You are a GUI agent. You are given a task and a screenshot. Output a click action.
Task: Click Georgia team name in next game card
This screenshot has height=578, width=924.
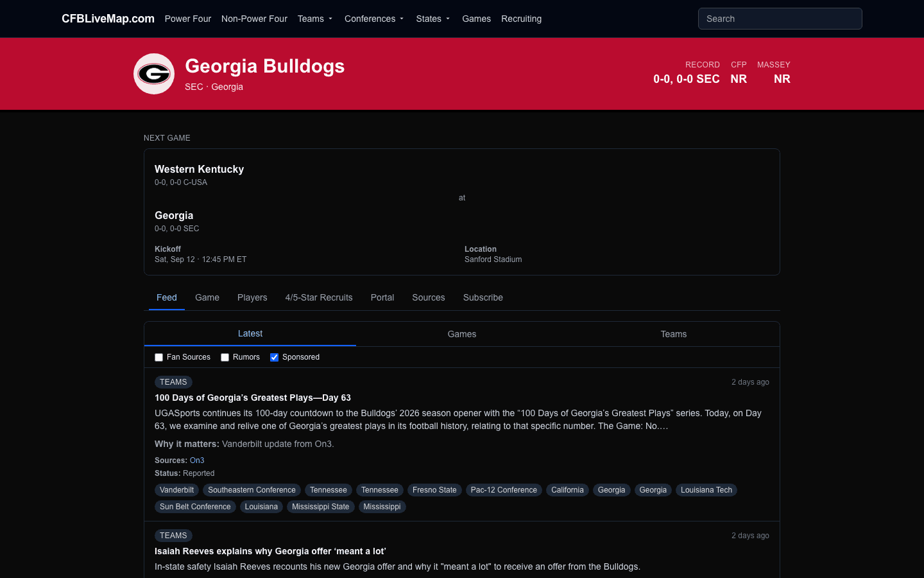174,215
